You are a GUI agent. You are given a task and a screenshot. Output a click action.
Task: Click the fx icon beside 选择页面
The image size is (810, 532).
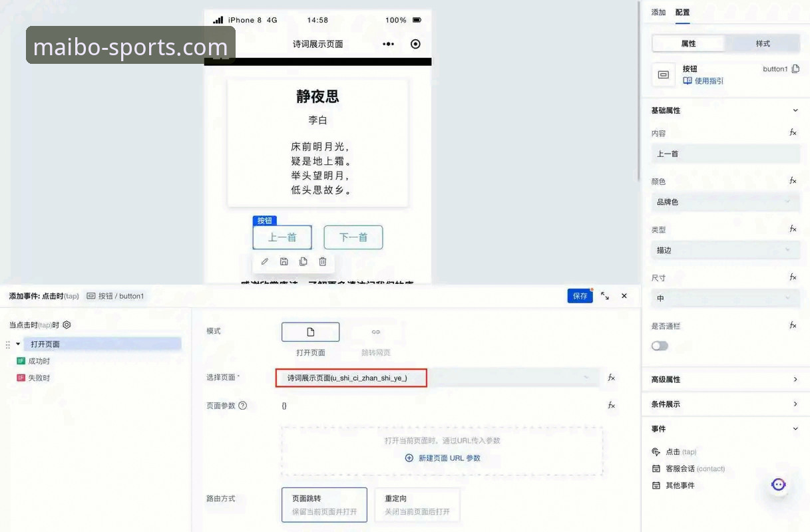click(x=611, y=377)
